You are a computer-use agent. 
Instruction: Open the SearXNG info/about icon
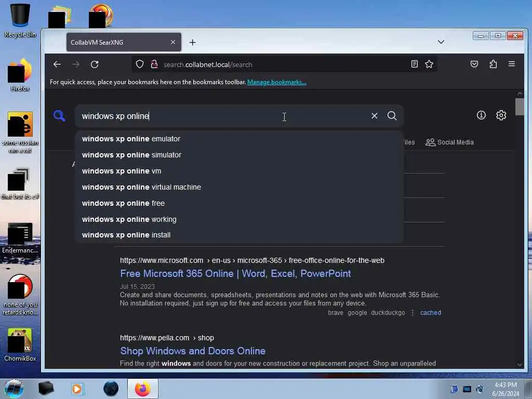tap(481, 115)
